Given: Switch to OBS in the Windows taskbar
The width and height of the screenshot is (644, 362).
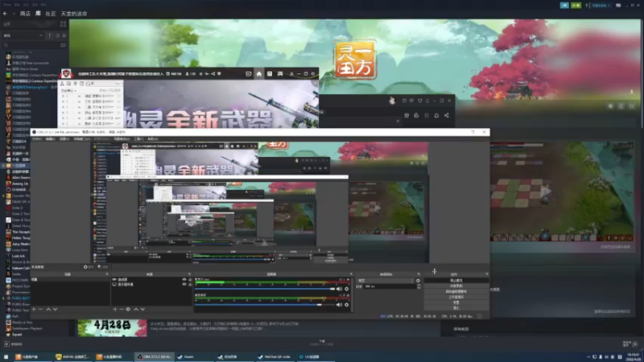Looking at the screenshot, I should click(x=155, y=357).
